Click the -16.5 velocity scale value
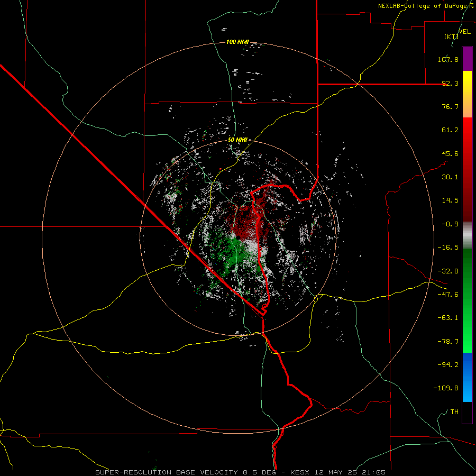The image size is (476, 476). tap(448, 248)
